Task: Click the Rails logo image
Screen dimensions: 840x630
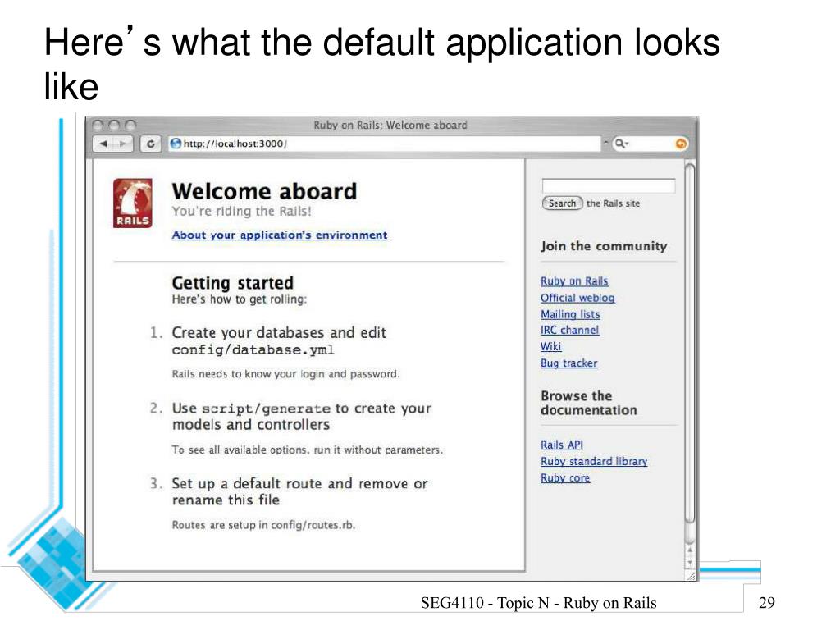Action: tap(132, 203)
